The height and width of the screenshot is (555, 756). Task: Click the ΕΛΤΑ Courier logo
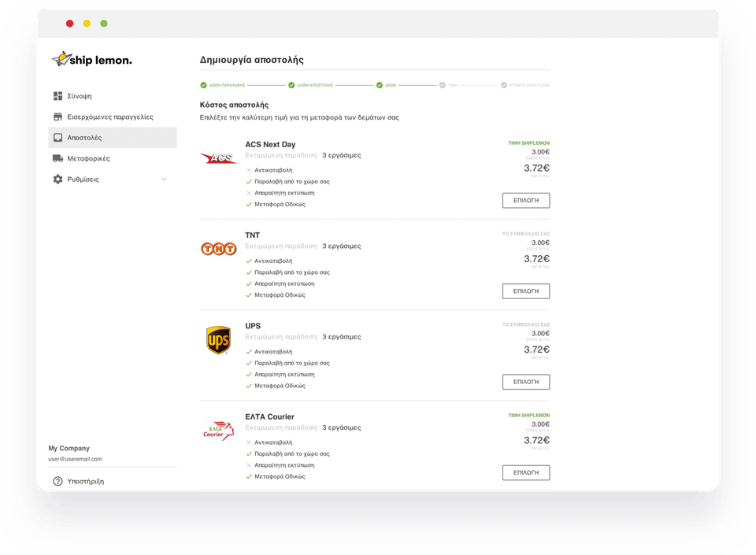218,430
